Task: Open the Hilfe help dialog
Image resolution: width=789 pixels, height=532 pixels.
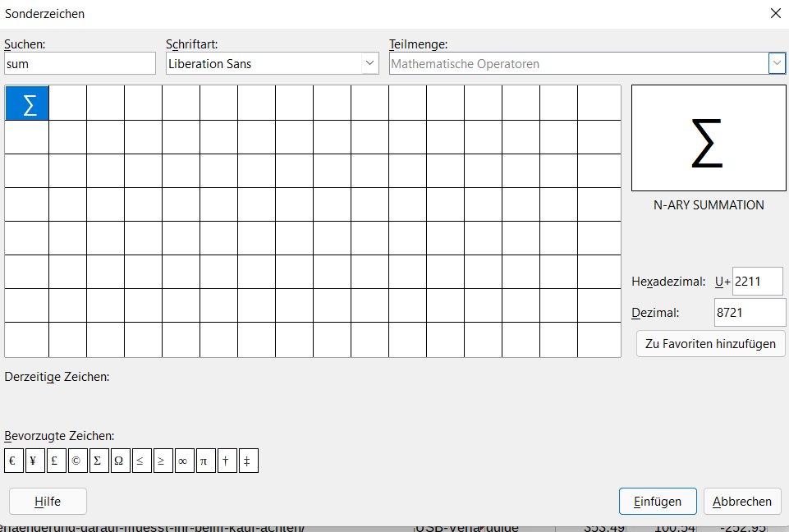Action: point(47,501)
